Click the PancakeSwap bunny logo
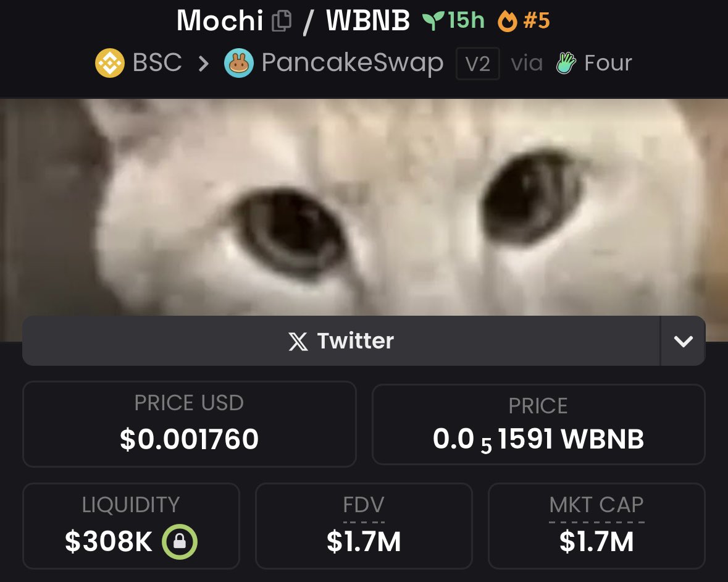The width and height of the screenshot is (728, 582). 238,62
